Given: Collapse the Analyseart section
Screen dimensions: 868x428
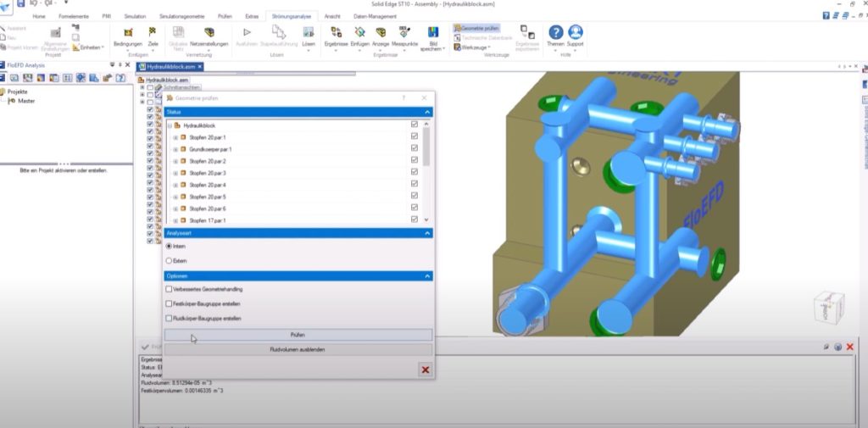Looking at the screenshot, I should coord(427,234).
